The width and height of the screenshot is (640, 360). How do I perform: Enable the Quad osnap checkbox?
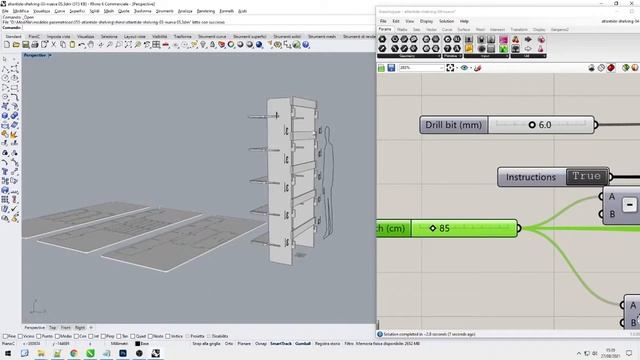(x=133, y=336)
